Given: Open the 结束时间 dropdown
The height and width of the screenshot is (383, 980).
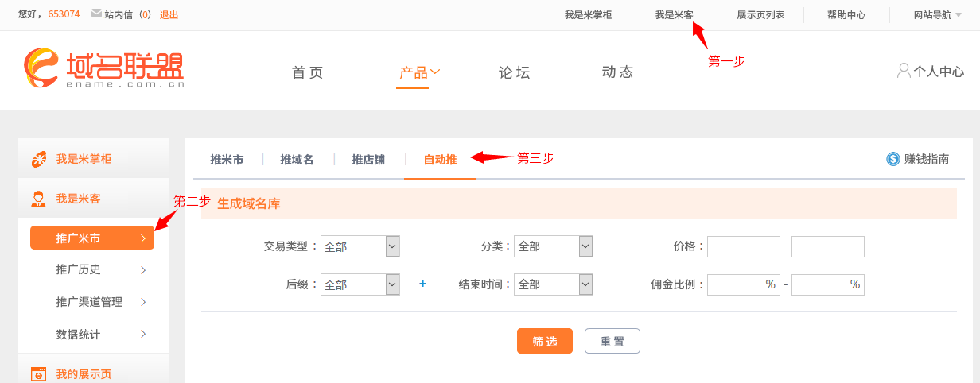Looking at the screenshot, I should tap(554, 284).
